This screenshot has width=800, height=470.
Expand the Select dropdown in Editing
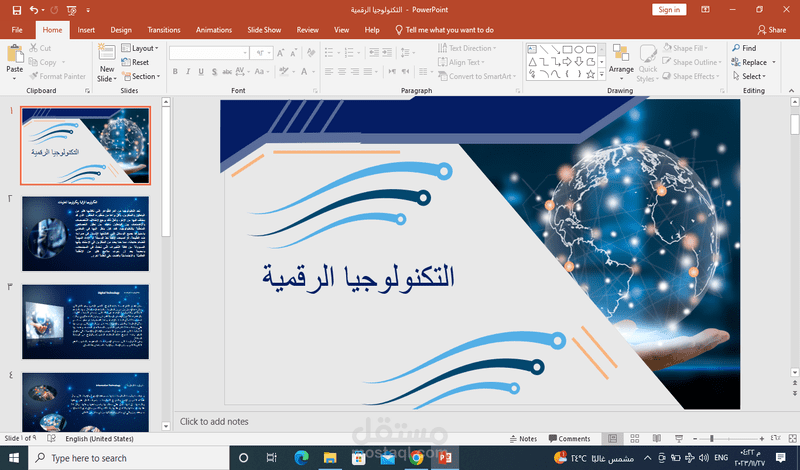point(749,76)
